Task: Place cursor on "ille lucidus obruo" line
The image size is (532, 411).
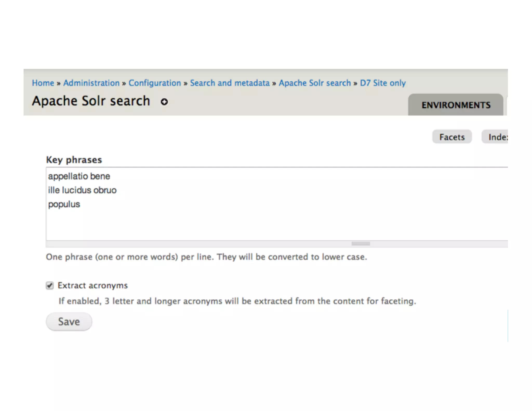Action: [x=82, y=190]
